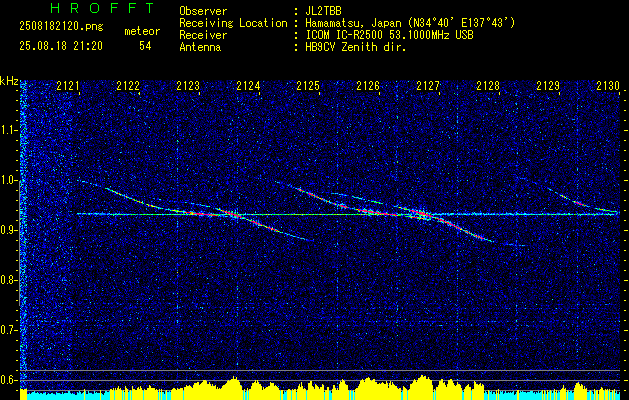
Task: Click the 0.7 kHz axis label
Action: tap(9, 330)
